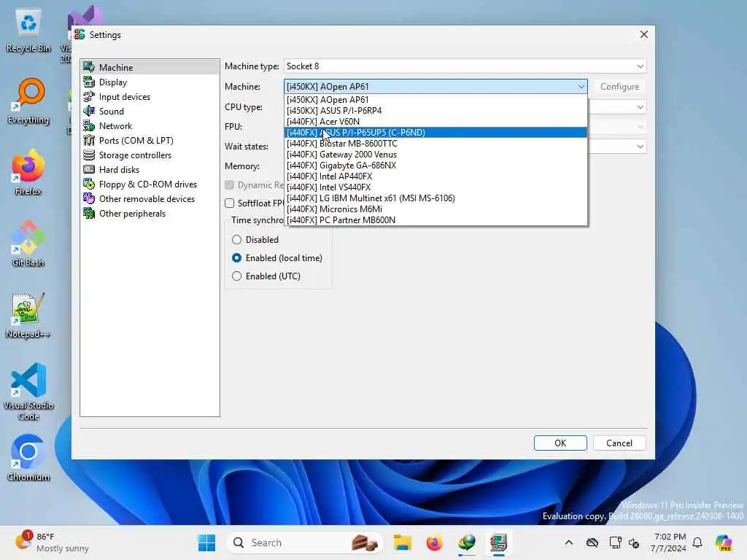747x560 pixels.
Task: Open the Copilot preview icon in taskbar
Action: pos(724,542)
